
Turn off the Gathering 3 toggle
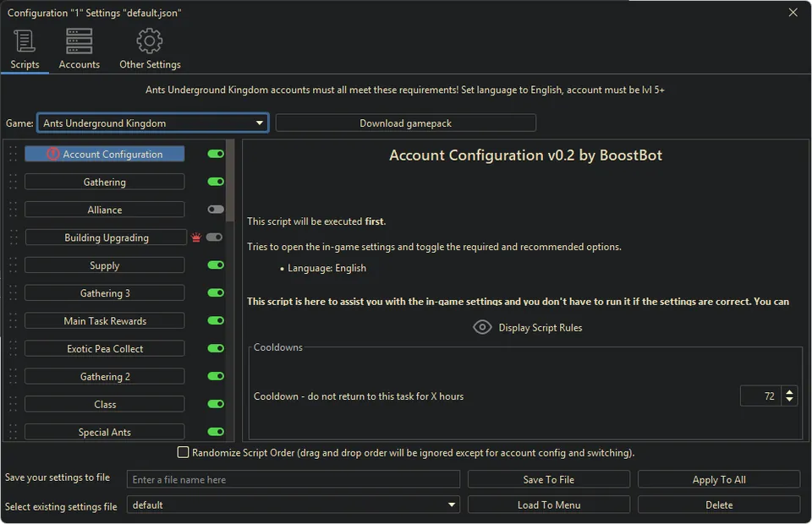tap(216, 292)
